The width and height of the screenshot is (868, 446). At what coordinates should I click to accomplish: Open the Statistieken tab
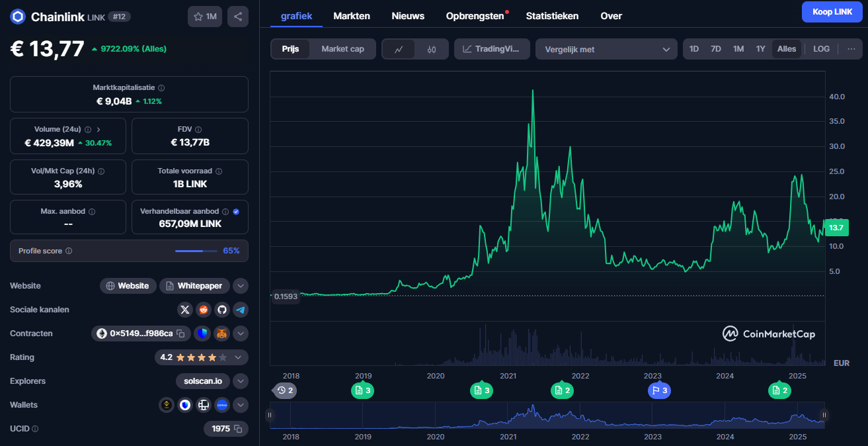coord(552,16)
